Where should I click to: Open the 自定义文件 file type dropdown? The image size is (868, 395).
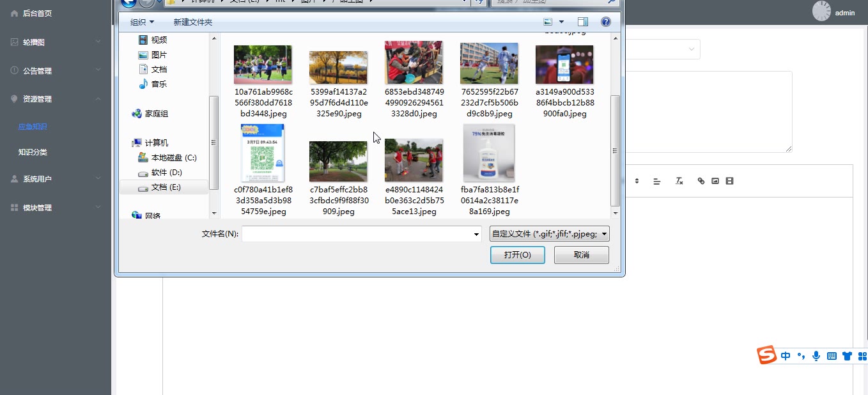[x=549, y=234]
